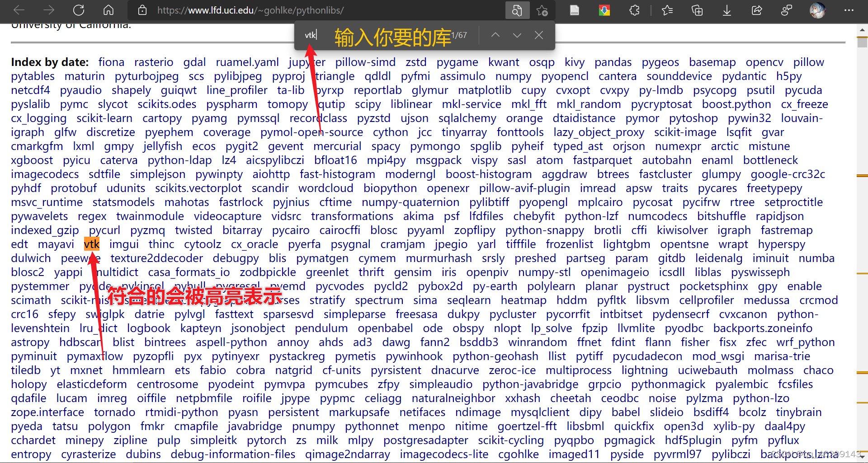Image resolution: width=868 pixels, height=463 pixels.
Task: Open the open3d link
Action: click(684, 426)
